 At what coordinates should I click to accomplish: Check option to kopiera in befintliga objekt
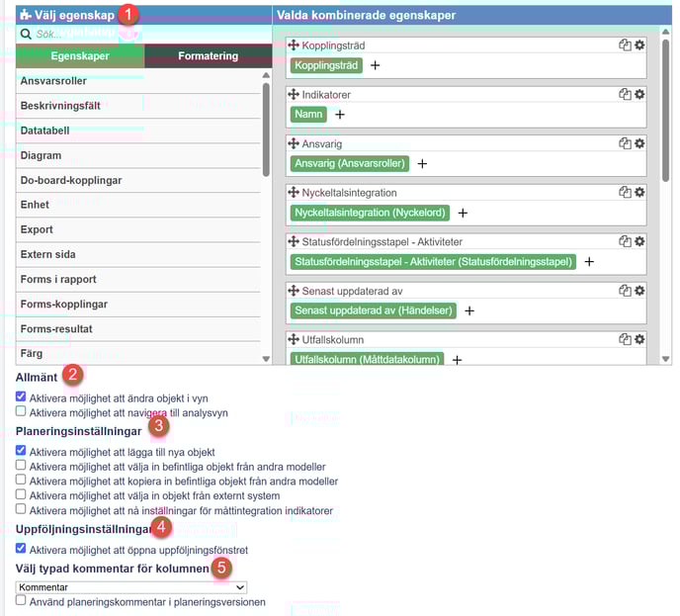click(22, 481)
